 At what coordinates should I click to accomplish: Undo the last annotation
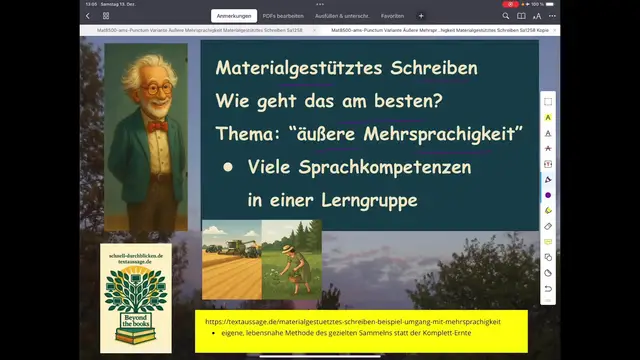[x=548, y=289]
